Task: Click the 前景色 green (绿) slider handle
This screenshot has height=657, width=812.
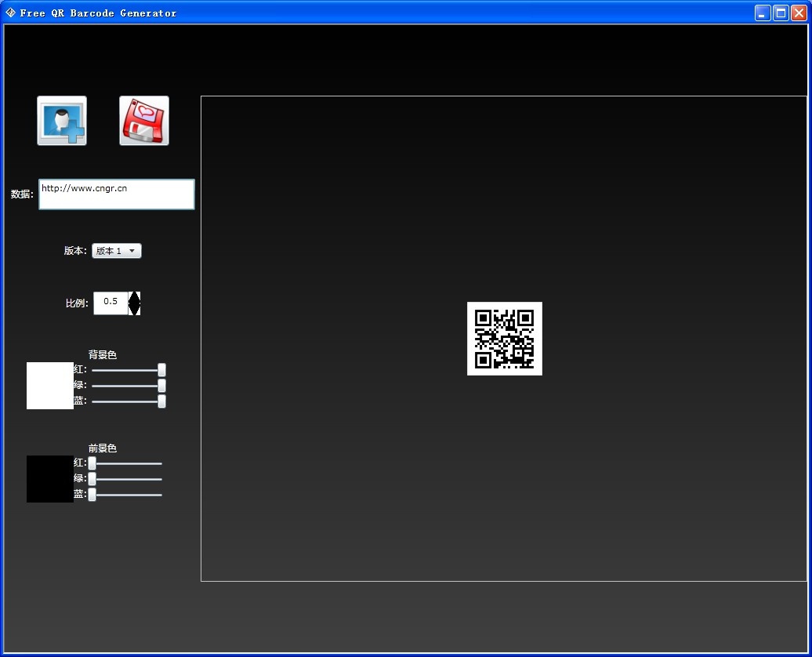Action: (92, 479)
